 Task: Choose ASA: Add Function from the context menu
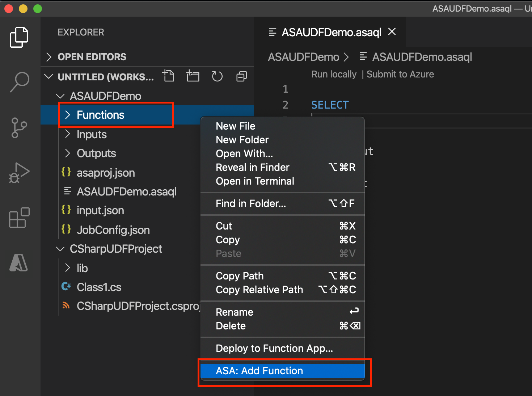coord(259,371)
